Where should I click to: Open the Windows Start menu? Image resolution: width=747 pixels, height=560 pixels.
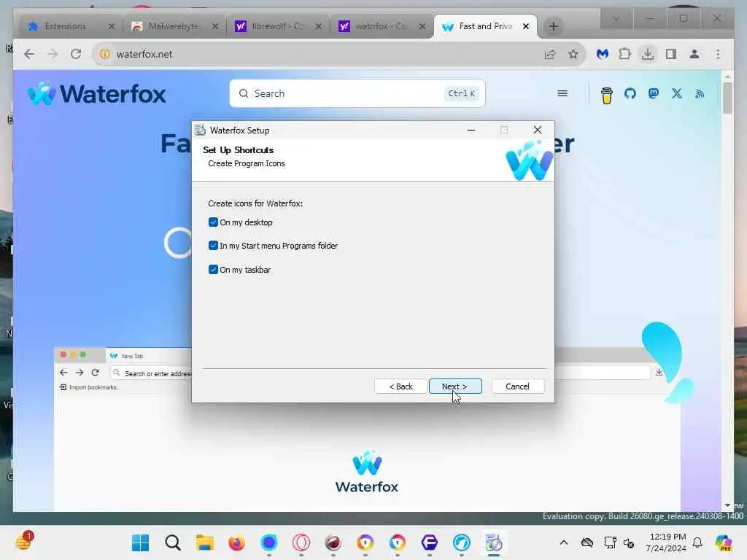(x=140, y=542)
